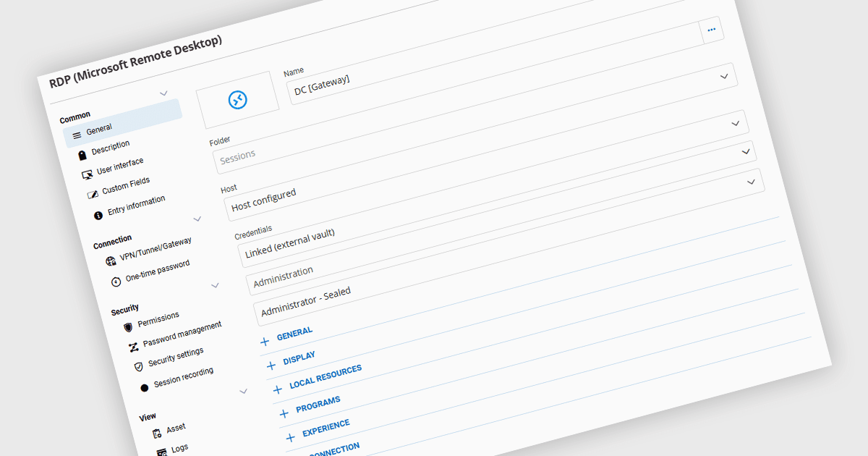The image size is (868, 456).
Task: Collapse the Security section chevron
Action: 215,285
